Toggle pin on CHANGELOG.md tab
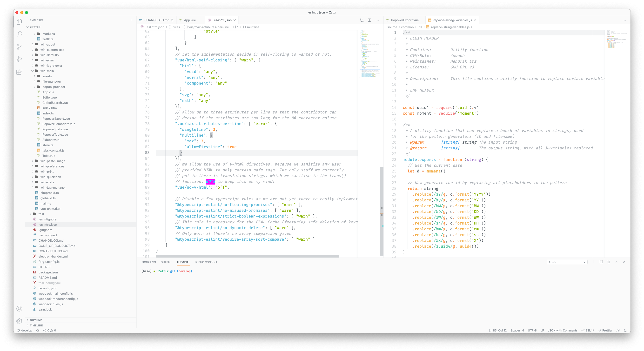The image size is (644, 351). 172,20
